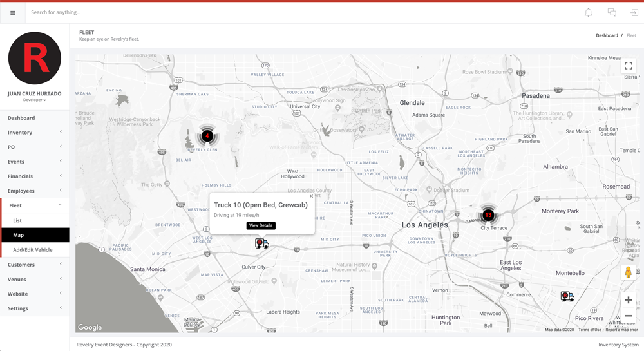Click the Street View pegman icon
Screen dimensions: 644x351
click(628, 272)
